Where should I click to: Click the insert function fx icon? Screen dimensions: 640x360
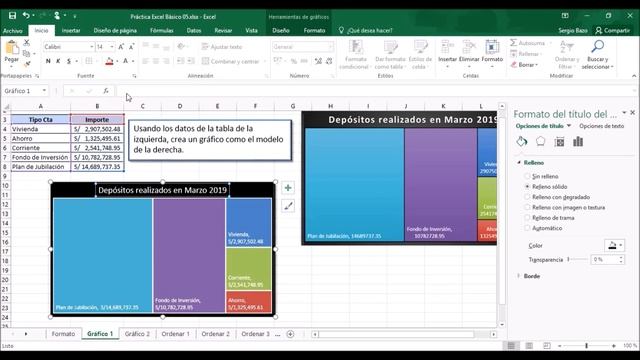[106, 91]
